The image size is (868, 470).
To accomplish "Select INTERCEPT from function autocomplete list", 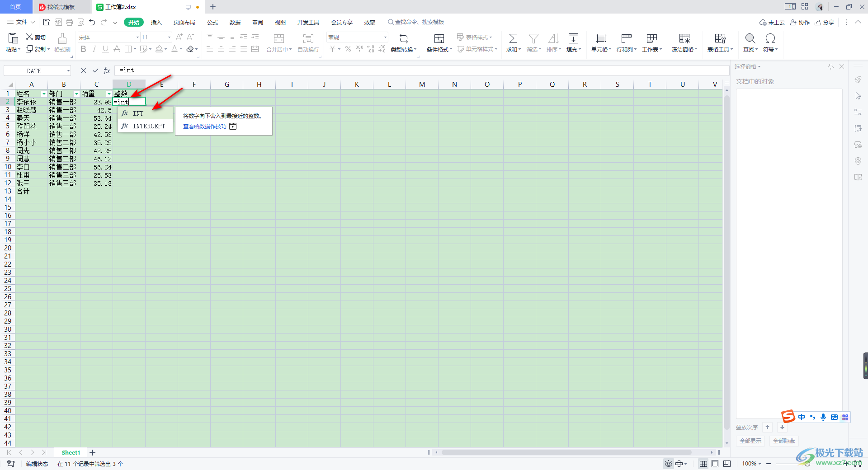I will [145, 126].
